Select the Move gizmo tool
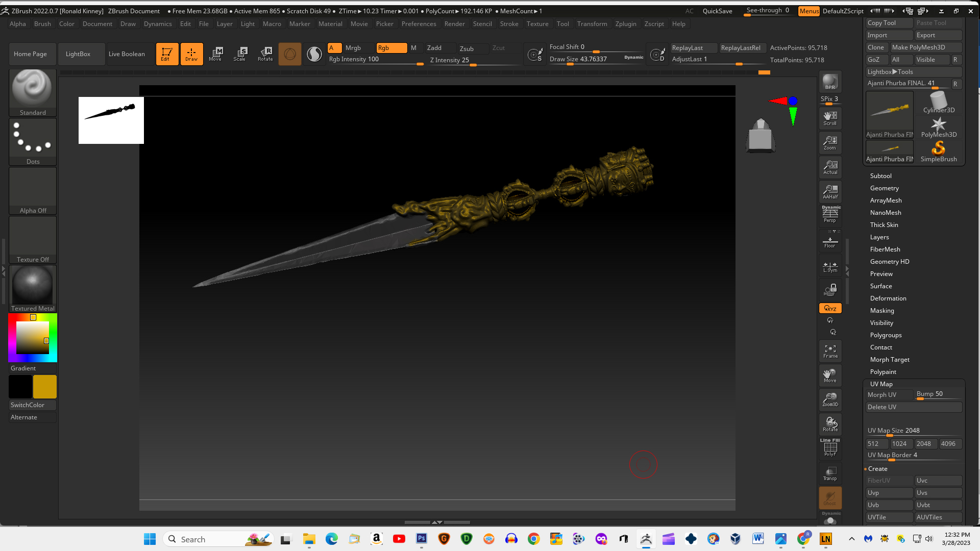The image size is (980, 551). (216, 54)
